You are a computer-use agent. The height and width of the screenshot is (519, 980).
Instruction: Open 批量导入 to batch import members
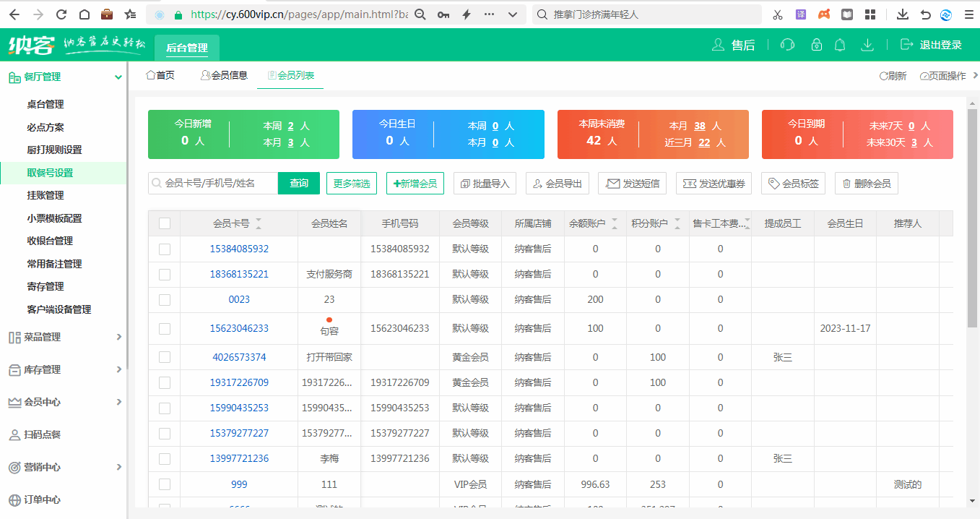pyautogui.click(x=485, y=183)
